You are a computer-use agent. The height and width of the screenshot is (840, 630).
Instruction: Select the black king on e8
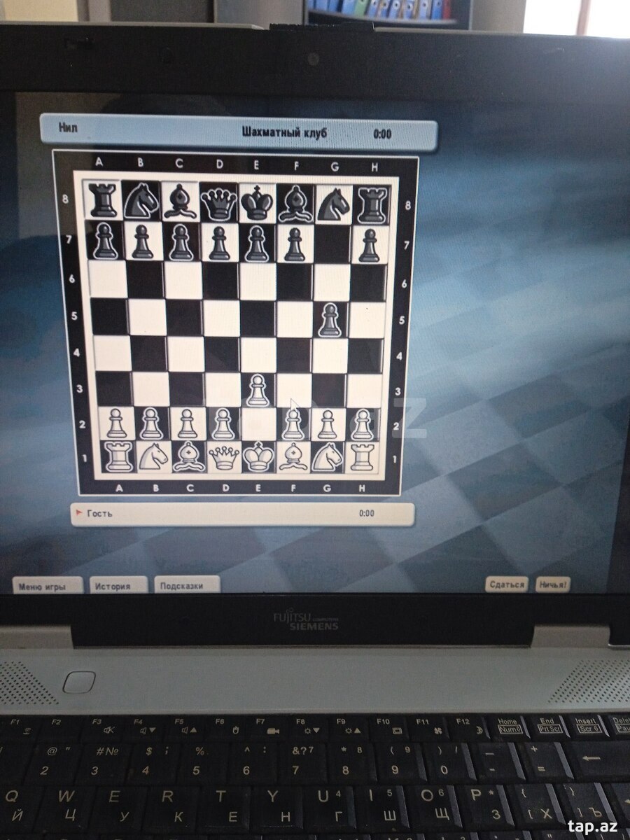click(x=257, y=204)
